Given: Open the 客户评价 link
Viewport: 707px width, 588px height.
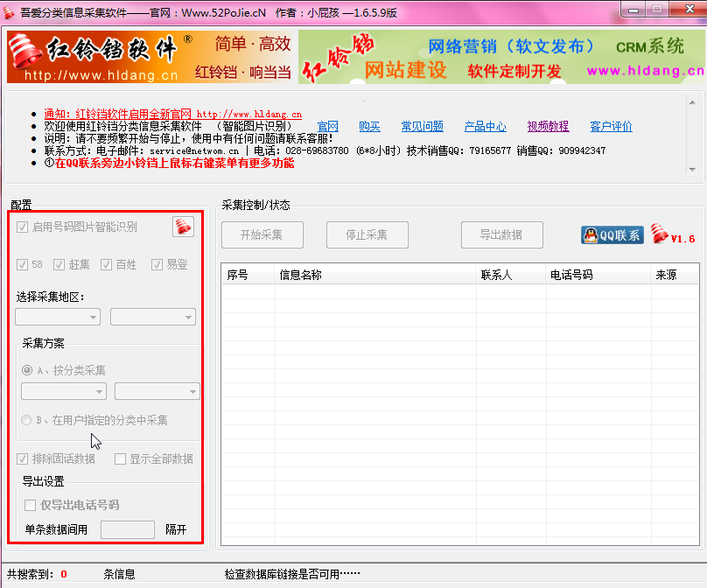Looking at the screenshot, I should [612, 127].
